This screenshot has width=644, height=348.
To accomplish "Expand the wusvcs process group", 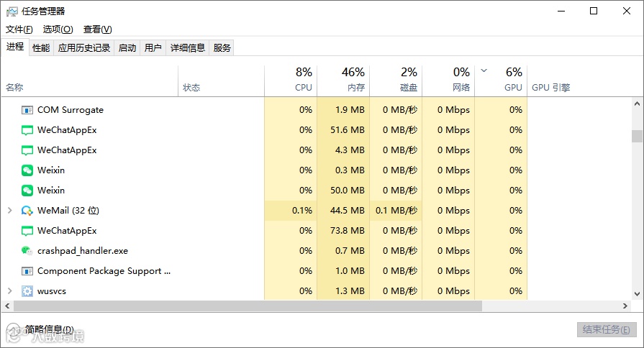I will (9, 291).
